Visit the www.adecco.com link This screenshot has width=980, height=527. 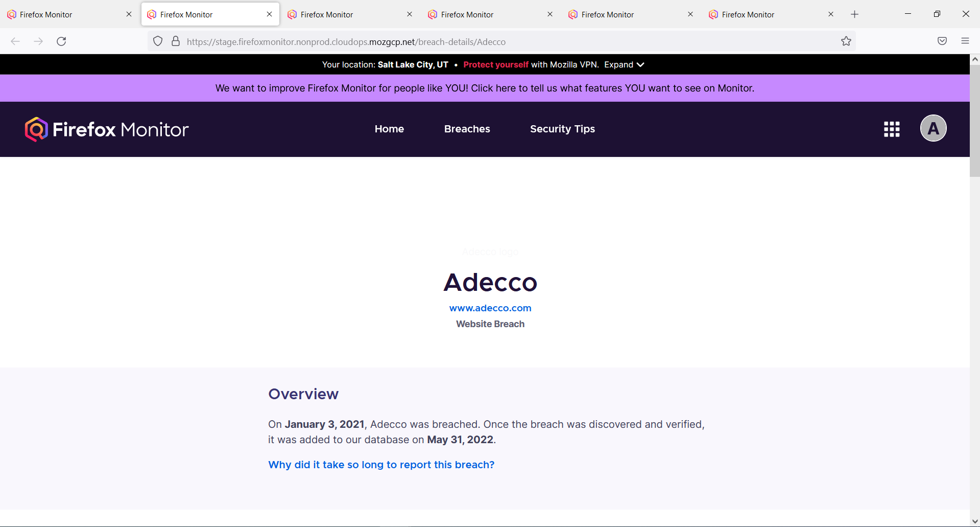[x=490, y=308]
